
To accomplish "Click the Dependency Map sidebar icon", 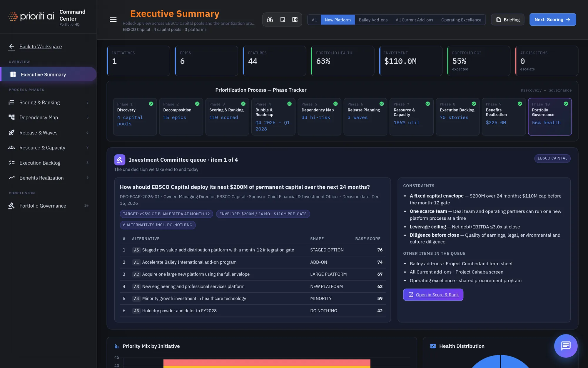I will point(11,117).
